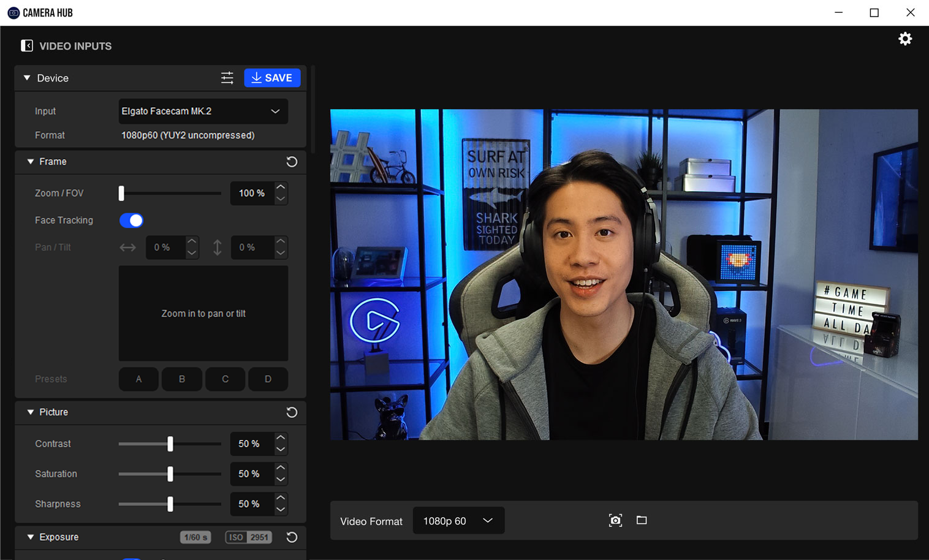Click the Camera Hub app logo

pyautogui.click(x=13, y=13)
